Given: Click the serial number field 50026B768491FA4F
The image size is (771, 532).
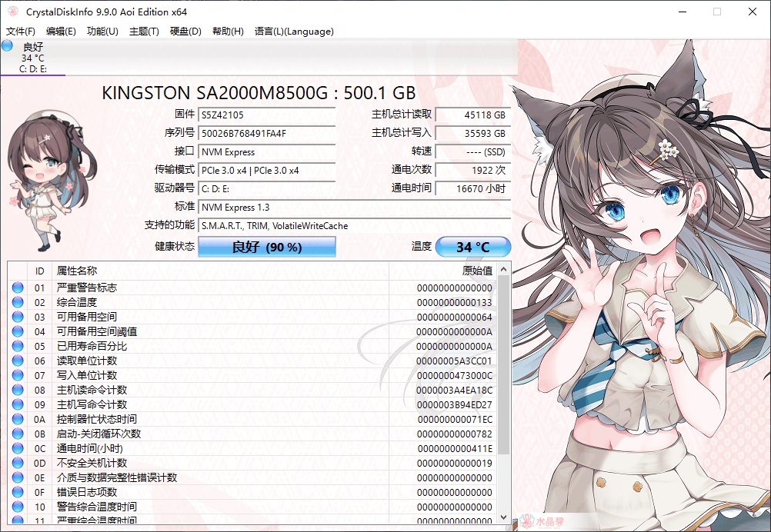Looking at the screenshot, I should pyautogui.click(x=266, y=133).
